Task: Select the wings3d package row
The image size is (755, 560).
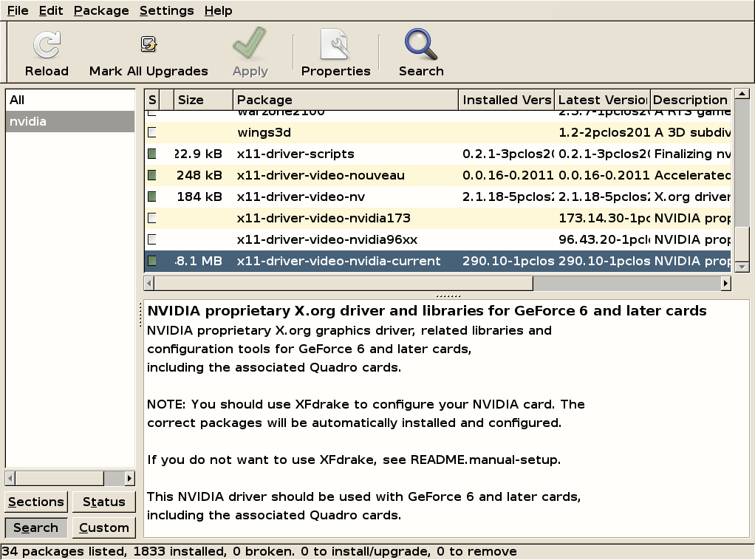Action: [437, 132]
